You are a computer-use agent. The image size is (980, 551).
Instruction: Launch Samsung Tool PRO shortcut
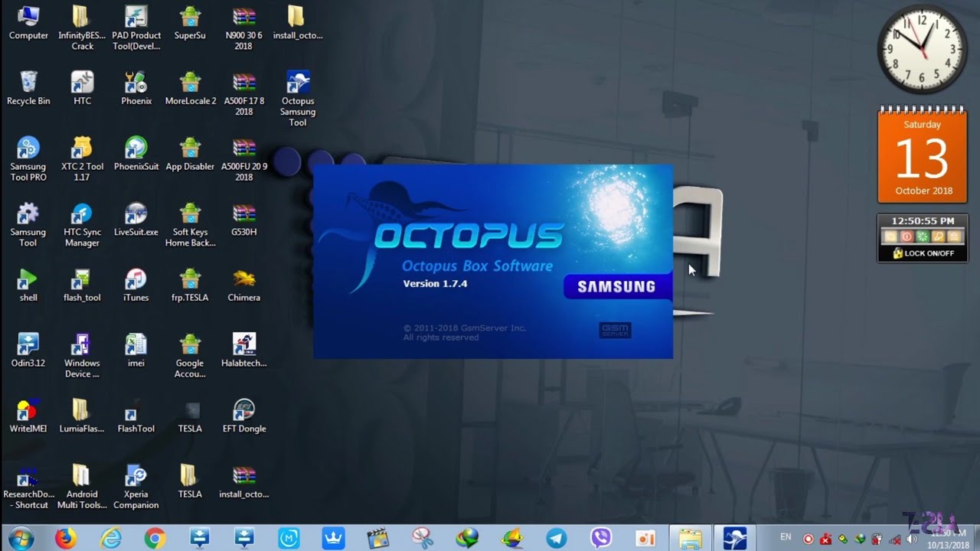coord(28,158)
